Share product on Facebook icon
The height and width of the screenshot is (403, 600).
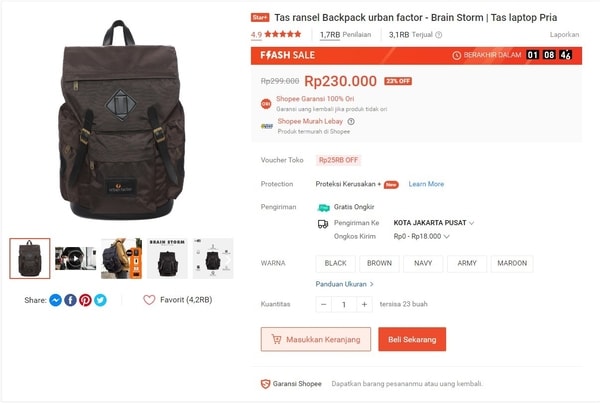pos(70,300)
